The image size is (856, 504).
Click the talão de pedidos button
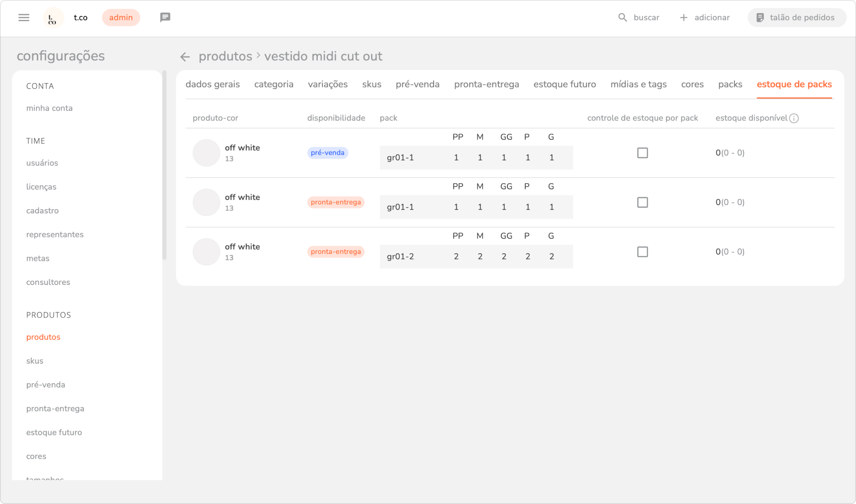tap(797, 17)
